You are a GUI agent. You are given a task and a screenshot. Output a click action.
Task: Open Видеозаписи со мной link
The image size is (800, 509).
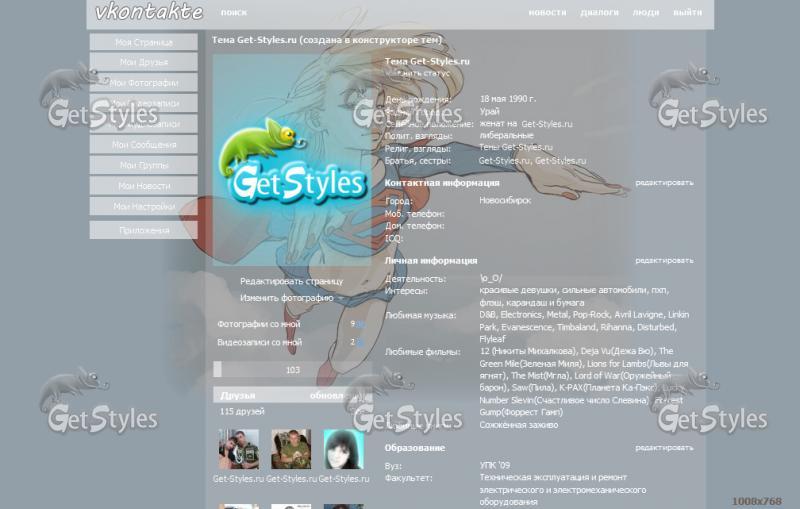coord(259,342)
